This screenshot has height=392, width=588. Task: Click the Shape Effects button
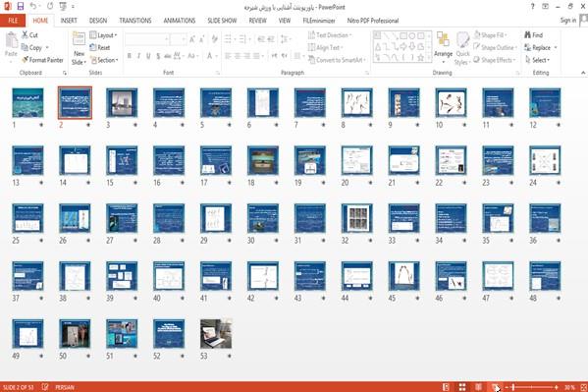495,60
